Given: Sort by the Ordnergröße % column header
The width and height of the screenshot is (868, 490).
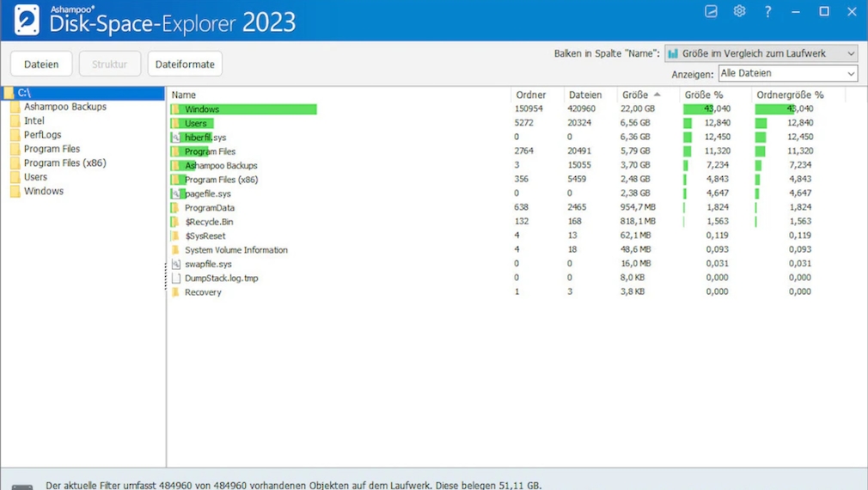Looking at the screenshot, I should 798,95.
